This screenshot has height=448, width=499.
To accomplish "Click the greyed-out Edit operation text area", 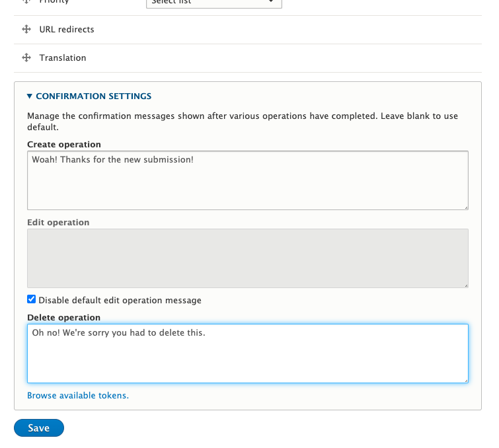I will pos(248,258).
